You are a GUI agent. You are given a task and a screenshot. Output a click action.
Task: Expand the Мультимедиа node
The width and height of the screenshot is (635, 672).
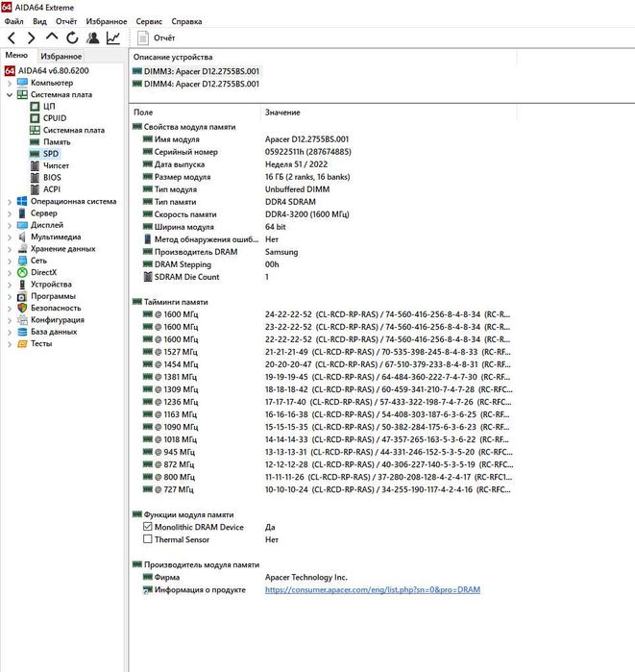(10, 237)
